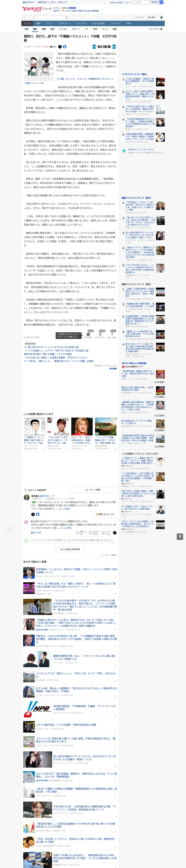Click the keyword search magnifier button

point(66,17)
